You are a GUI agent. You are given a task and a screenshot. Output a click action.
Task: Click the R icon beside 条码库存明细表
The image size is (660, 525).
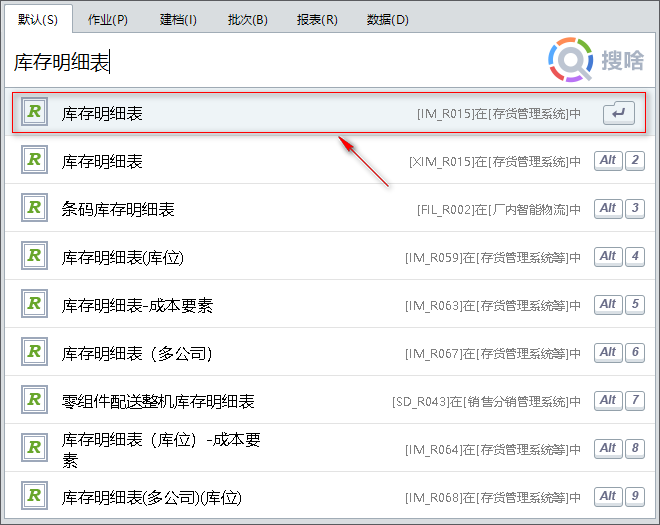(x=35, y=208)
